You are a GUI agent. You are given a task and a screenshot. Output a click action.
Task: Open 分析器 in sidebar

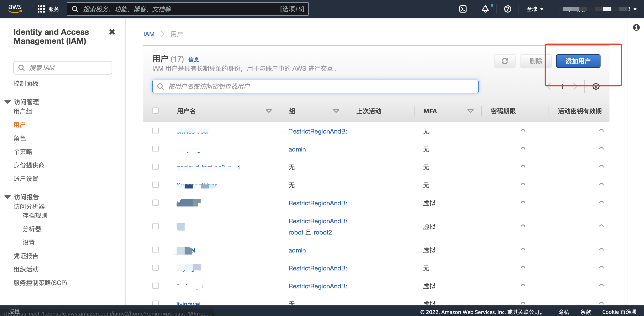(x=32, y=229)
